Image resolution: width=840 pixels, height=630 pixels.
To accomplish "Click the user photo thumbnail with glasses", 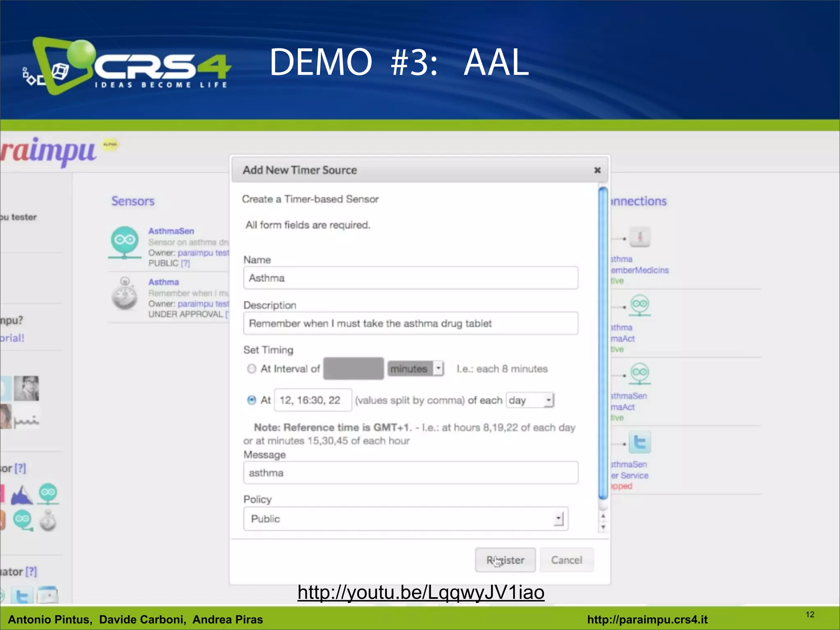I will pos(26,388).
